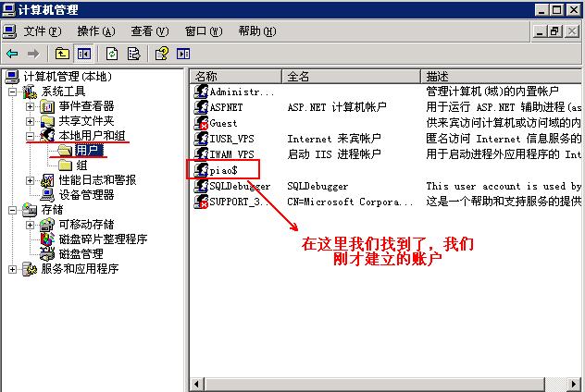Open the 文件(F) menu

pos(43,31)
